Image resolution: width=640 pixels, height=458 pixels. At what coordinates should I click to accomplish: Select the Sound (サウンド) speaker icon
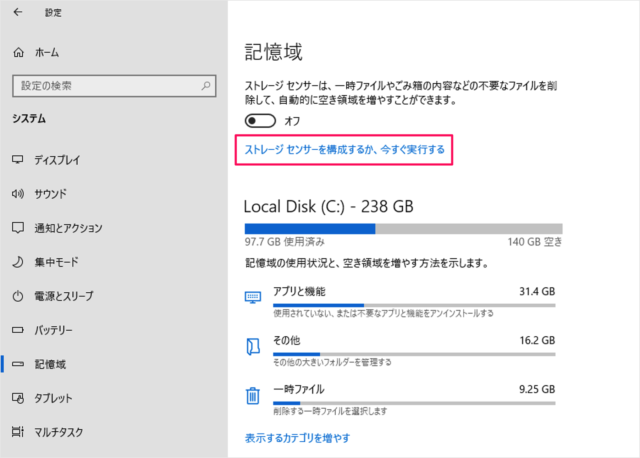point(18,193)
